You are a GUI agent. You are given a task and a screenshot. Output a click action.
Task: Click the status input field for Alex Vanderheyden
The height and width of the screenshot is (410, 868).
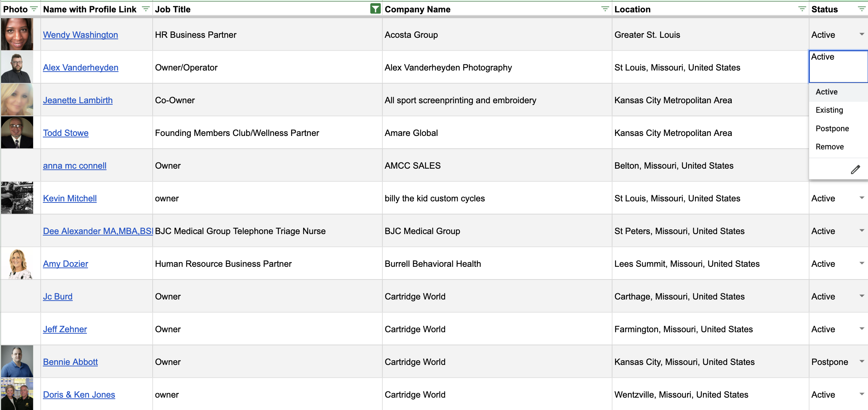pos(838,67)
